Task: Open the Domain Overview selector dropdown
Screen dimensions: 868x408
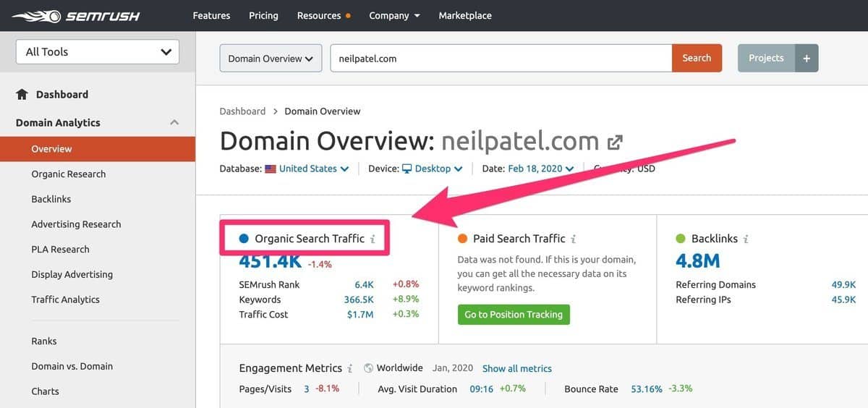Action: tap(271, 58)
